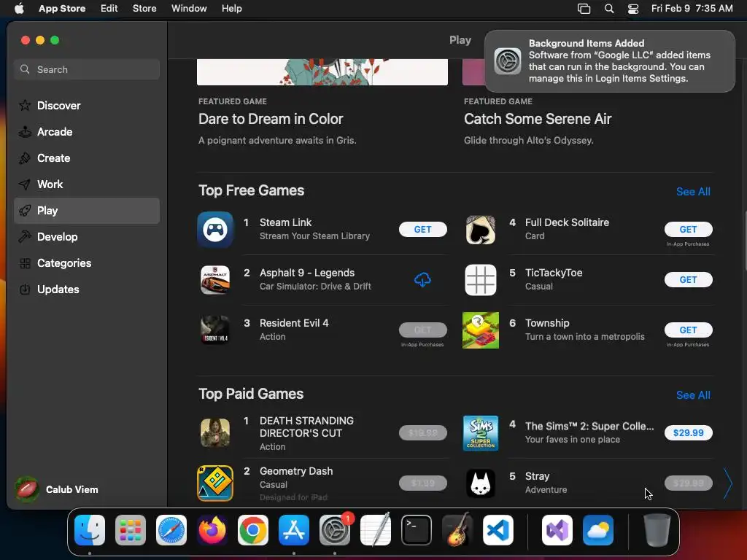This screenshot has height=560, width=747.
Task: Click the Stray app icon
Action: (x=480, y=483)
